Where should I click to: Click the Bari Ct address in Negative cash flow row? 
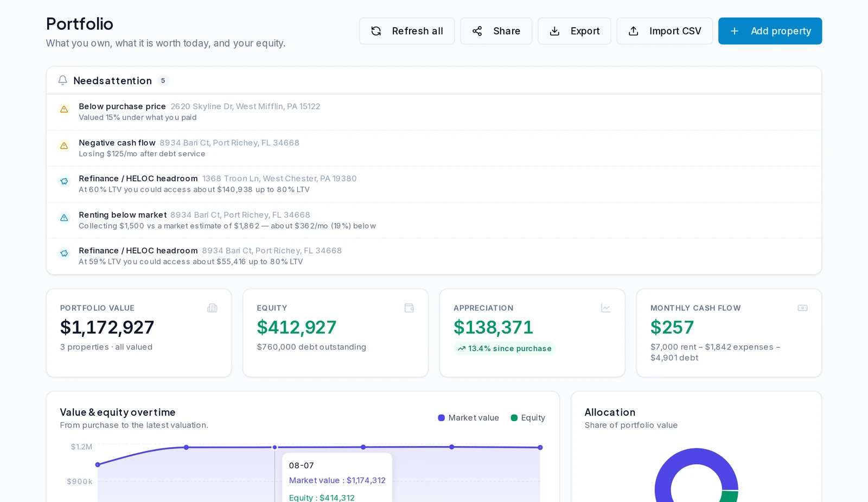pos(229,143)
